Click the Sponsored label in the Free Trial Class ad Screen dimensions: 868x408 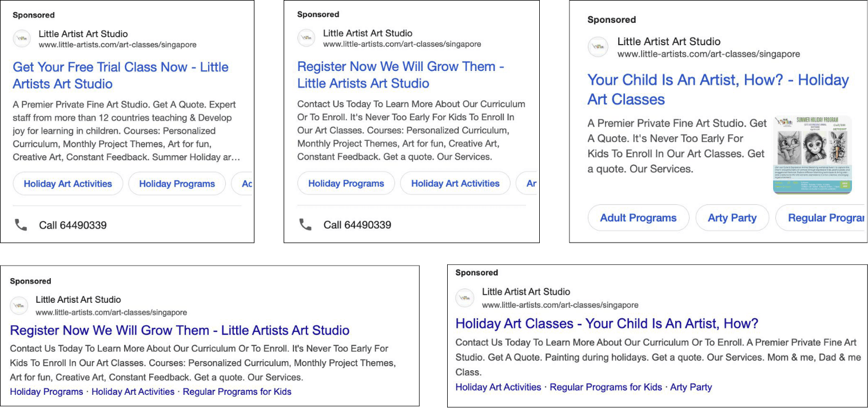pyautogui.click(x=34, y=15)
